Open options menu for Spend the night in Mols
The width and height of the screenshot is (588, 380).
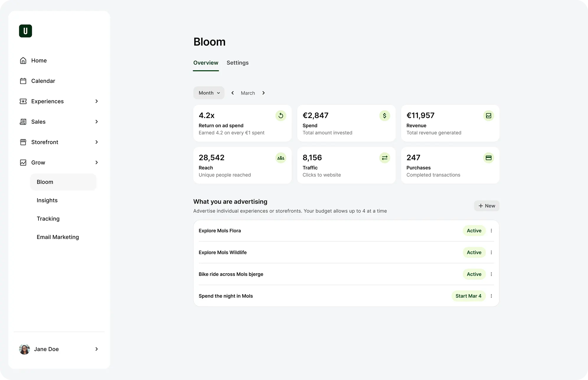[x=491, y=296]
